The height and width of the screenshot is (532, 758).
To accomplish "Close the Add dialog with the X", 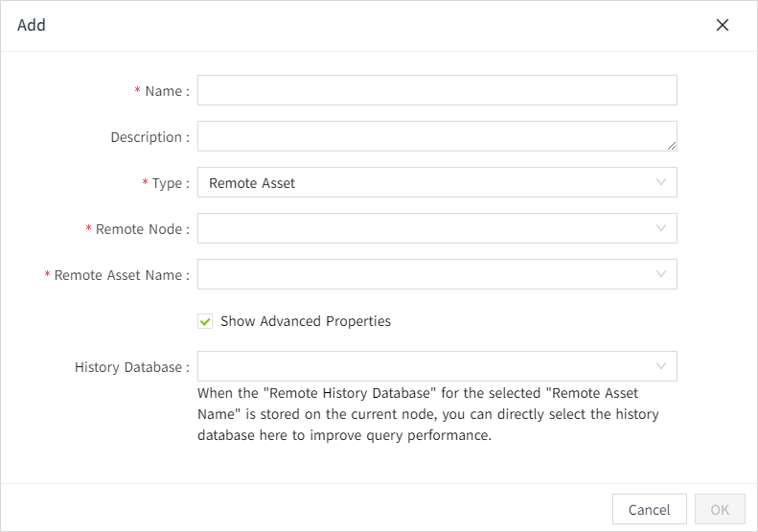I will tap(723, 25).
